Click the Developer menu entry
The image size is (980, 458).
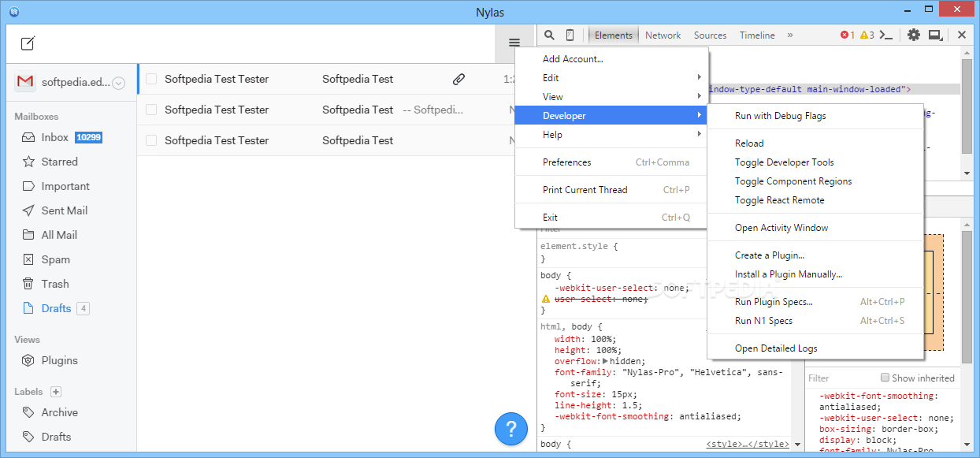pos(611,116)
